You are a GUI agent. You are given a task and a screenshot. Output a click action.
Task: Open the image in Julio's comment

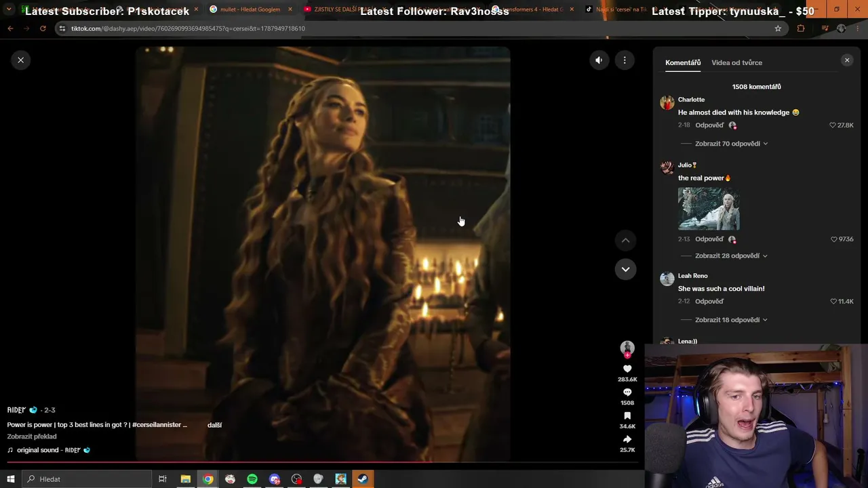(x=709, y=209)
